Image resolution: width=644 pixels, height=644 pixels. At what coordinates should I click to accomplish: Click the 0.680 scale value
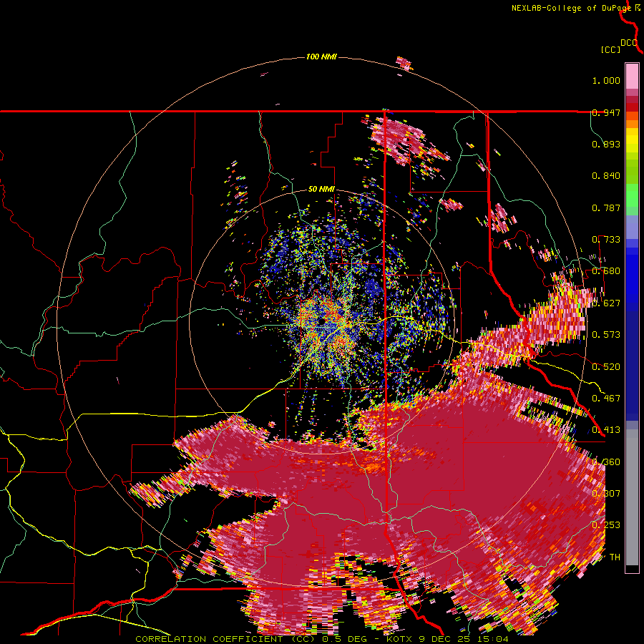(x=606, y=271)
